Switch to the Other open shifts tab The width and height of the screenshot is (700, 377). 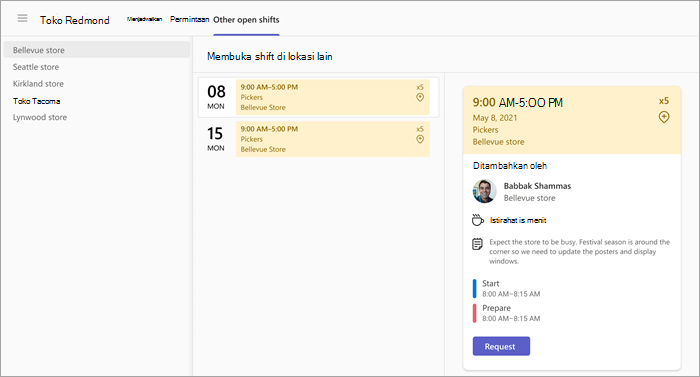(x=246, y=20)
